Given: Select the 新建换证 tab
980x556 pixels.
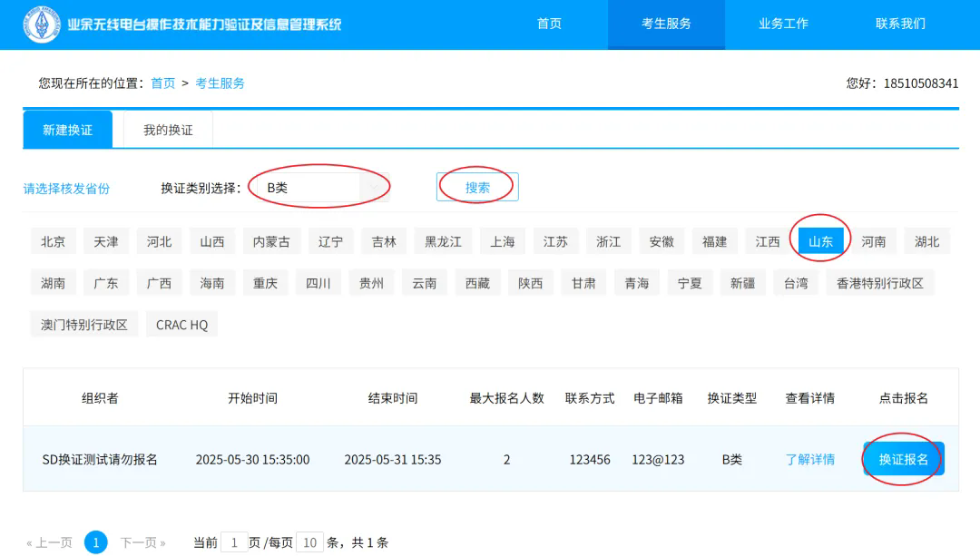Looking at the screenshot, I should (x=67, y=130).
